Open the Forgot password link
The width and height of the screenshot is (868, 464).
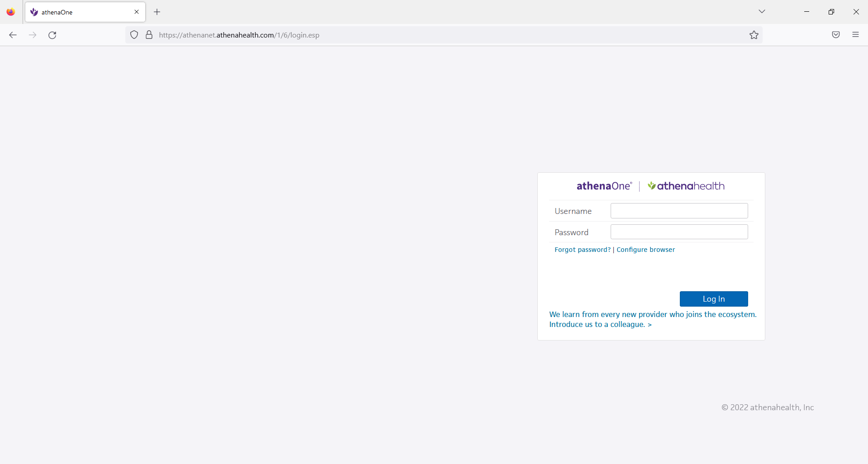[582, 249]
